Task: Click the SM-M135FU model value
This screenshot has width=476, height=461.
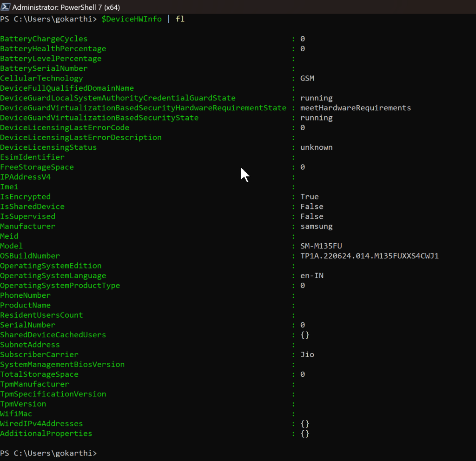Action: (321, 246)
